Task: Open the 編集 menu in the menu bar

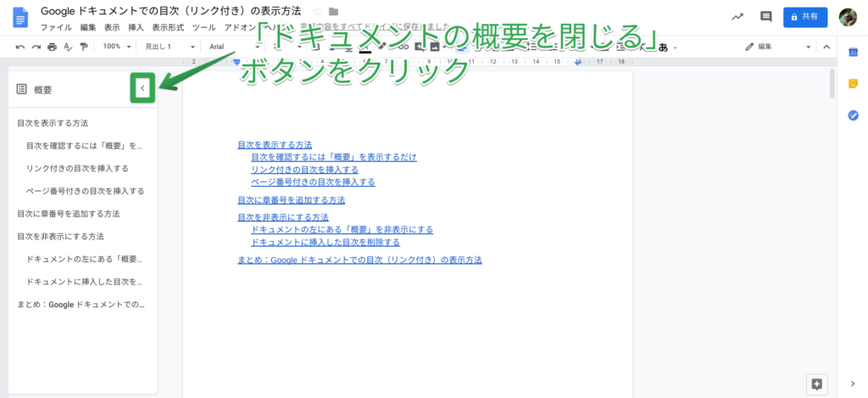Action: coord(87,27)
